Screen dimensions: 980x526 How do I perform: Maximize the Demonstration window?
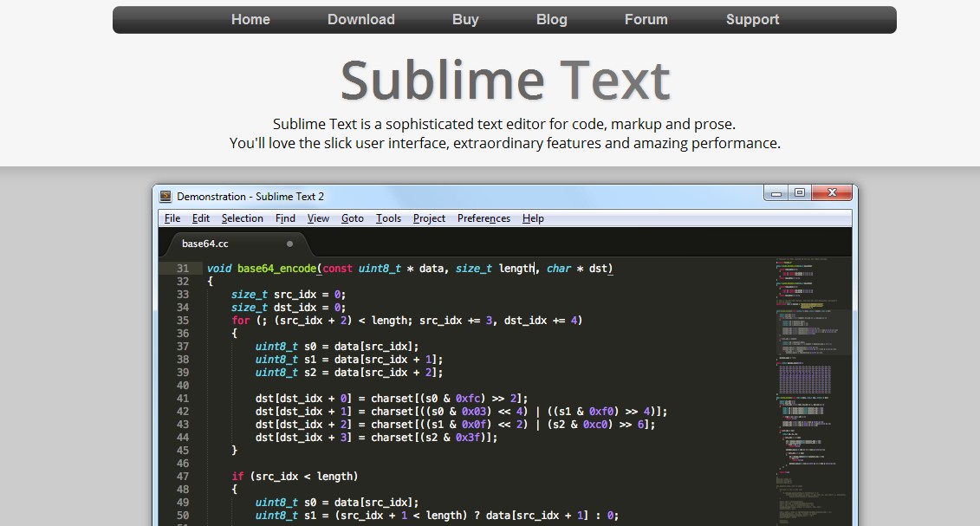tap(799, 193)
